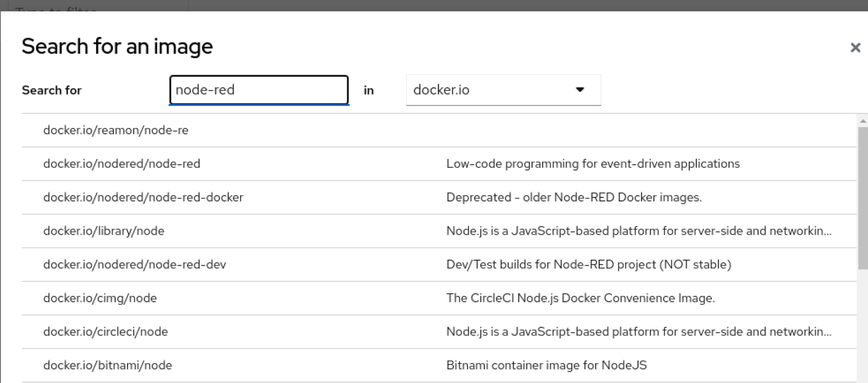This screenshot has height=383, width=868.
Task: Choose docker.io/circleci/node result
Action: pos(106,332)
